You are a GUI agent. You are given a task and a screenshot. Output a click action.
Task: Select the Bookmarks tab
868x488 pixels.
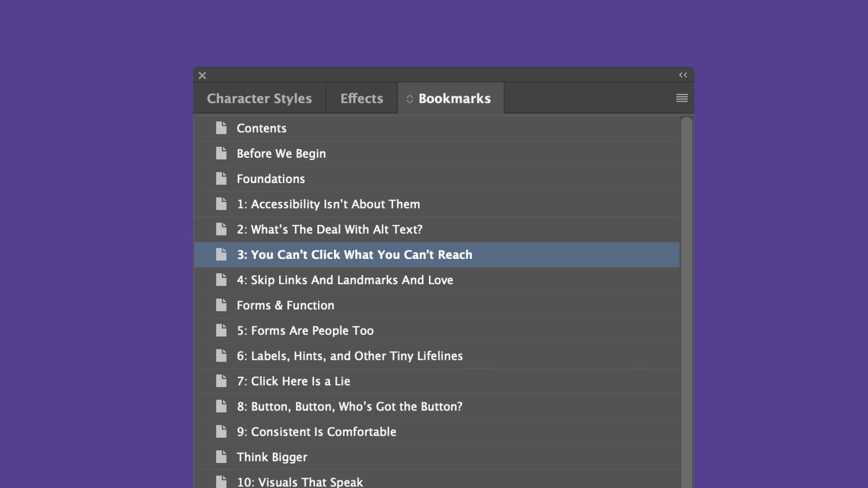click(x=454, y=98)
